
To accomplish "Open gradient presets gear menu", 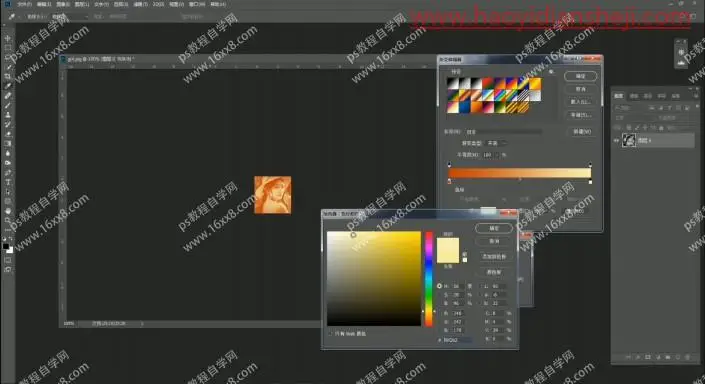I will click(551, 71).
